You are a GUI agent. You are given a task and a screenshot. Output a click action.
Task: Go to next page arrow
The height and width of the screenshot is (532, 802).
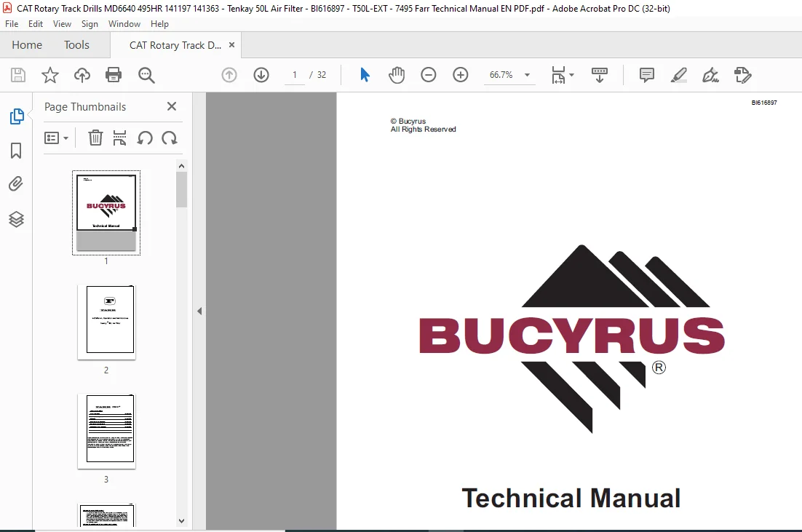(261, 75)
